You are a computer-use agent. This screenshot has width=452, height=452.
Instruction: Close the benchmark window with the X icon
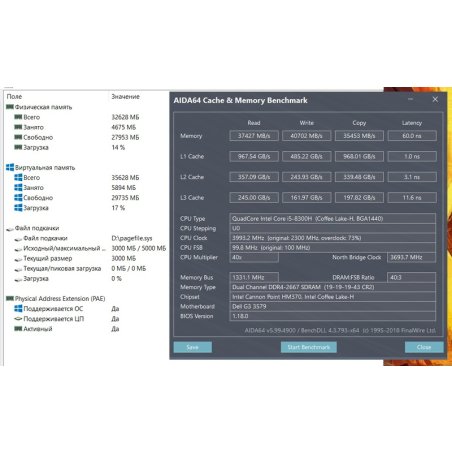[435, 99]
